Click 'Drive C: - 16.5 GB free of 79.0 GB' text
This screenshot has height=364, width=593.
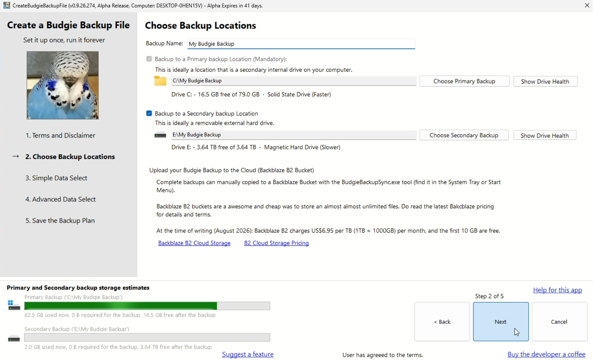[x=215, y=94]
